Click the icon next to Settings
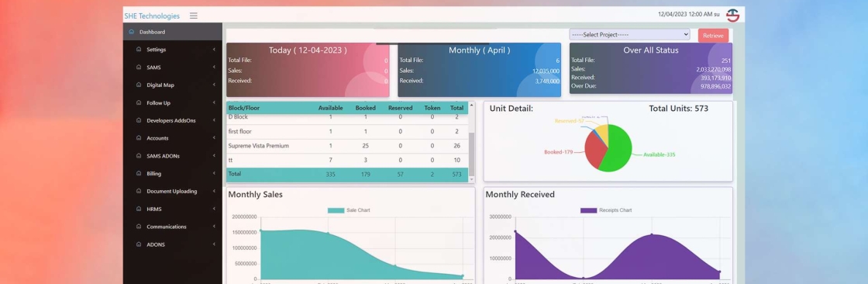Viewport: 868px width, 284px height. (x=139, y=50)
